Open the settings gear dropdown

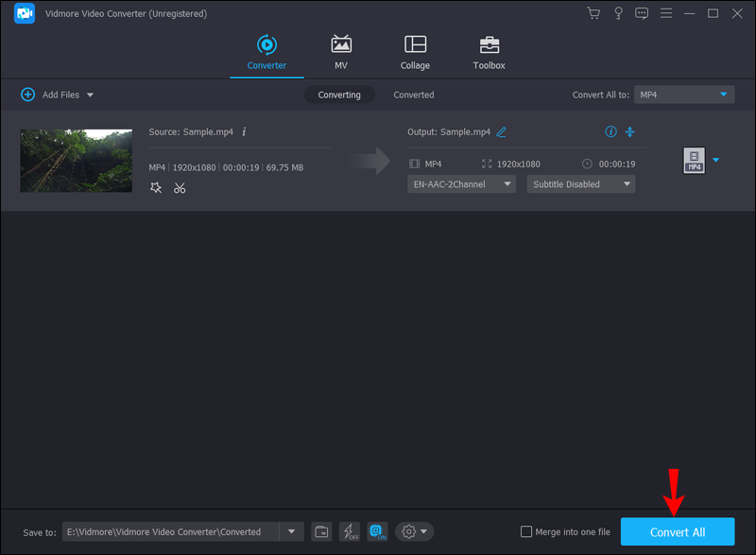(415, 532)
